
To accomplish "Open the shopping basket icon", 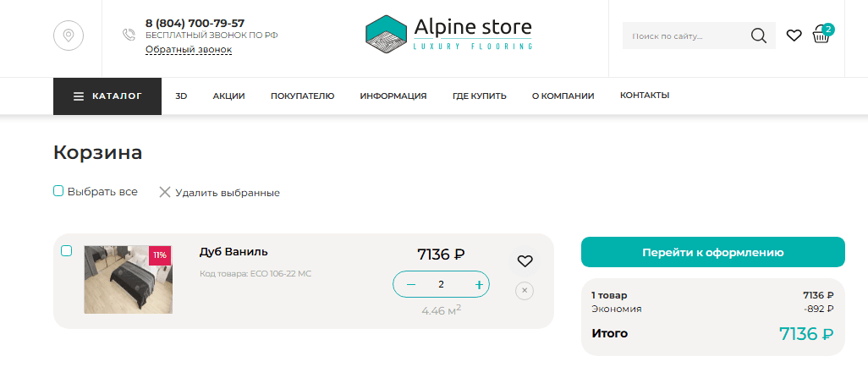I will (821, 35).
